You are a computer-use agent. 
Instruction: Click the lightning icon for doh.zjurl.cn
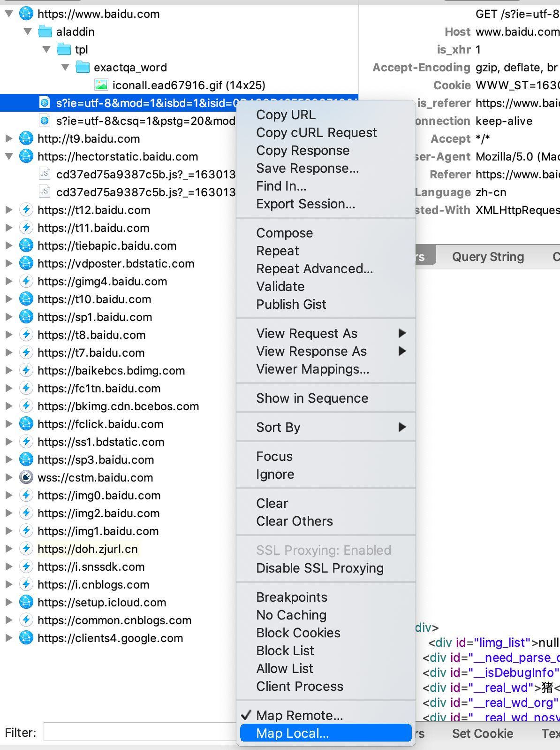[x=26, y=549]
